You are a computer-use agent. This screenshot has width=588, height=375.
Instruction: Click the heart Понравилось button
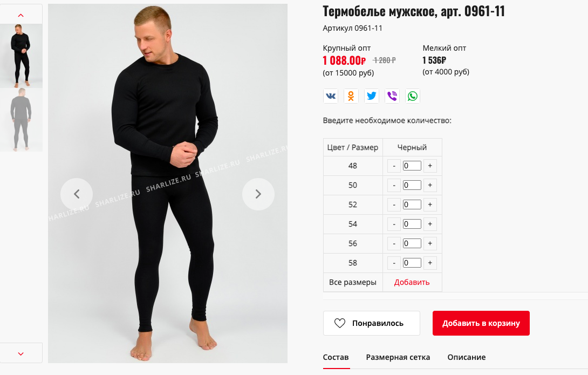(371, 323)
